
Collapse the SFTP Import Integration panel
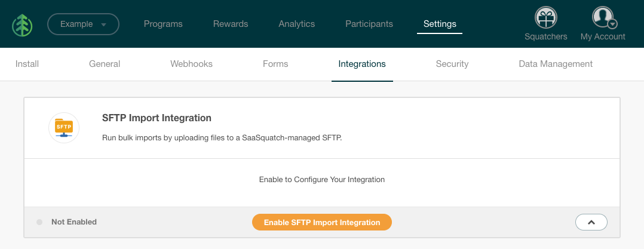pyautogui.click(x=591, y=222)
